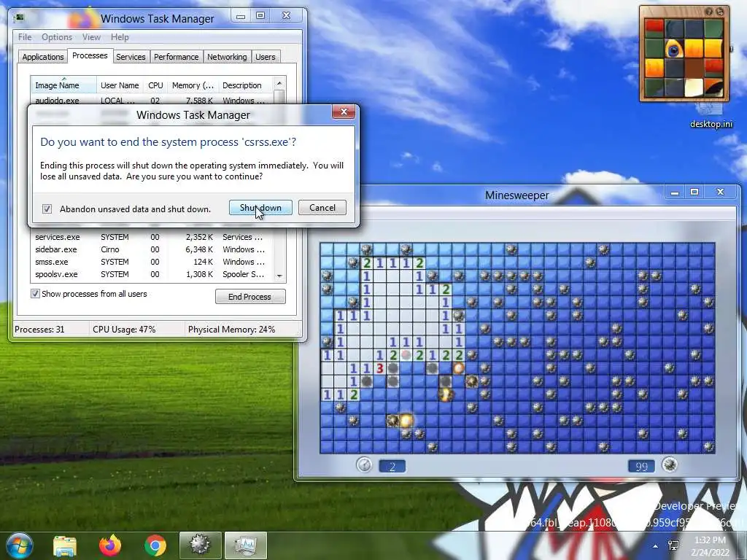This screenshot has height=560, width=747.
Task: Switch to the Applications tab
Action: tap(43, 57)
